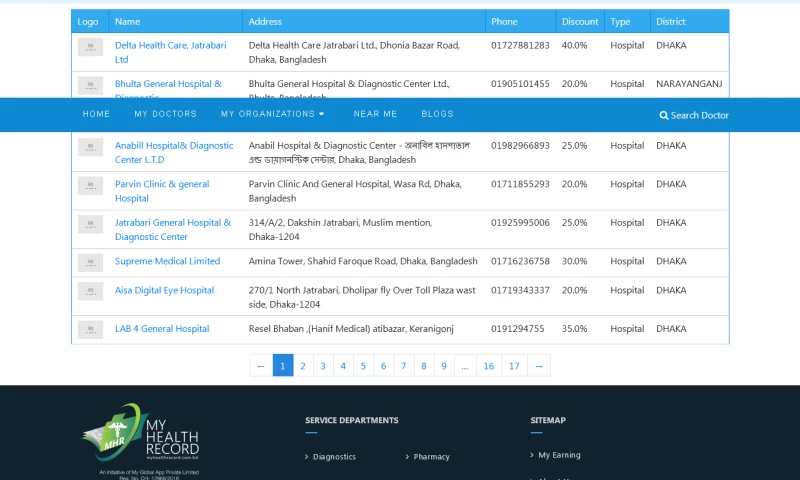The width and height of the screenshot is (800, 480).
Task: Click the Delta Health Care logo thumbnail
Action: (90, 47)
